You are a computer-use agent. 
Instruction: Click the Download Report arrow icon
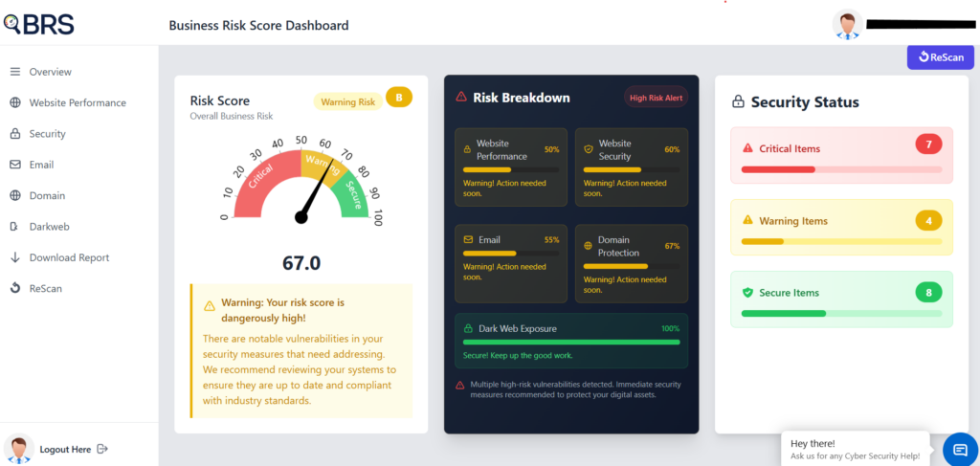coord(15,257)
